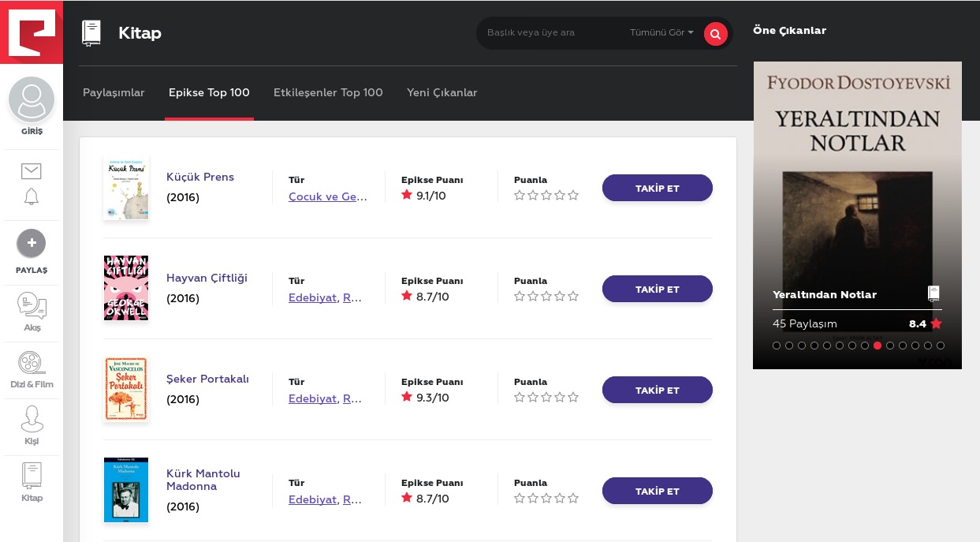Open the Şeker Portakalı book title
This screenshot has height=542, width=980.
pos(207,379)
